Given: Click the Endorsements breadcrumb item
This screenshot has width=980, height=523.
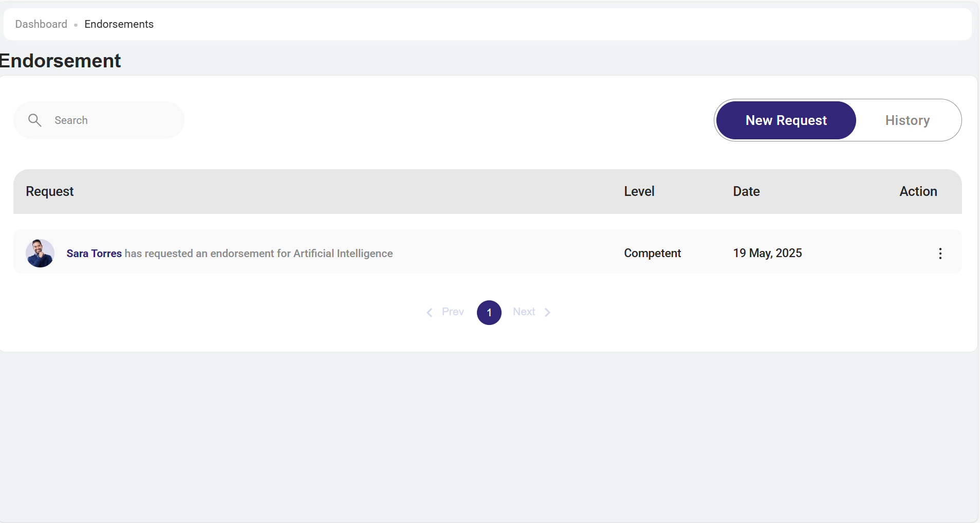Looking at the screenshot, I should pos(119,24).
